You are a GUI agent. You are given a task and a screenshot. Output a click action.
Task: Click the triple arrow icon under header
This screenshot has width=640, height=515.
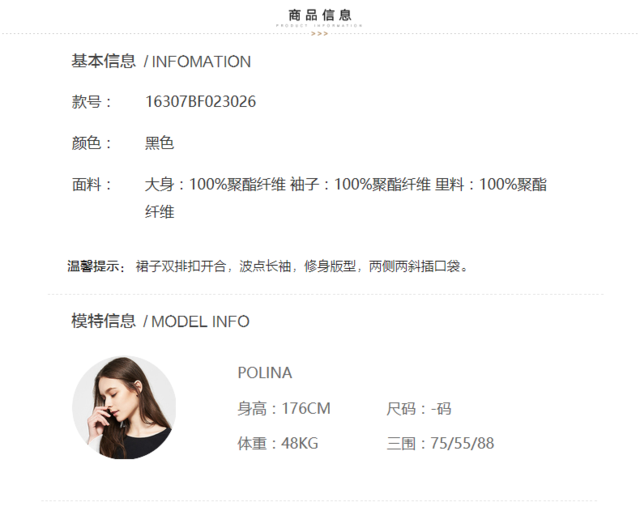[320, 34]
